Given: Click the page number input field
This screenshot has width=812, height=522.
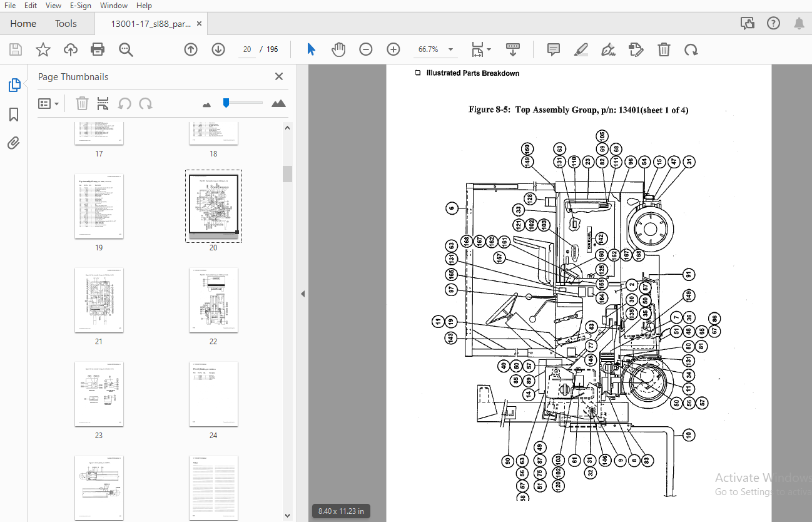Looking at the screenshot, I should coord(247,49).
